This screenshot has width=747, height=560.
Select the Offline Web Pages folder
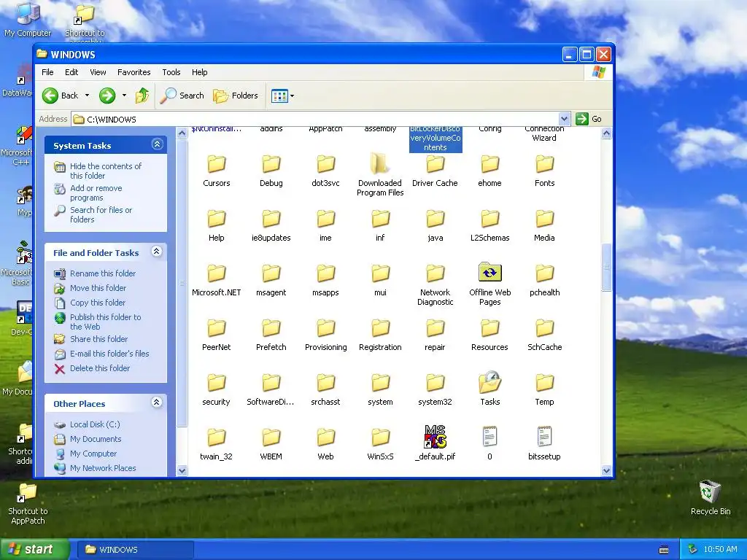tap(489, 284)
